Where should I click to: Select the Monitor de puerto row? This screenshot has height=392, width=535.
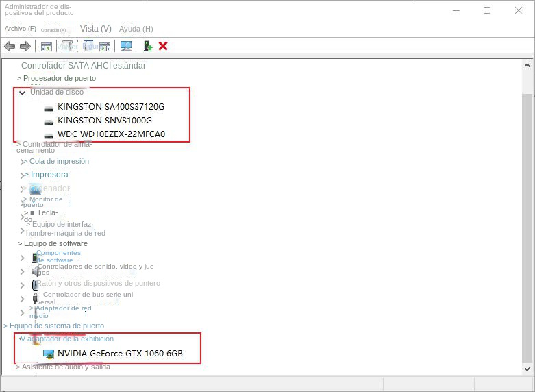[42, 201]
